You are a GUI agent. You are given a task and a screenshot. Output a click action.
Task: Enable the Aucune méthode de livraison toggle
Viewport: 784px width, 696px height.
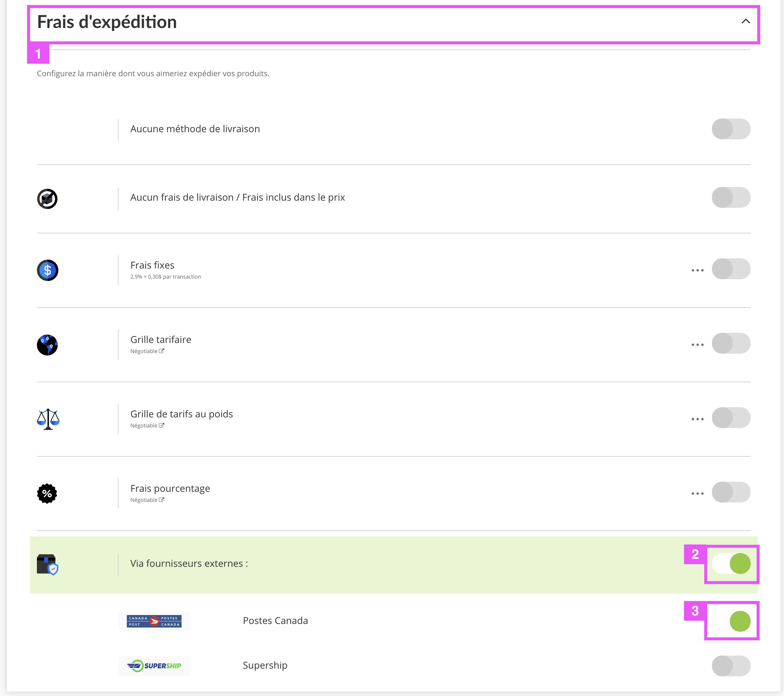pos(731,129)
